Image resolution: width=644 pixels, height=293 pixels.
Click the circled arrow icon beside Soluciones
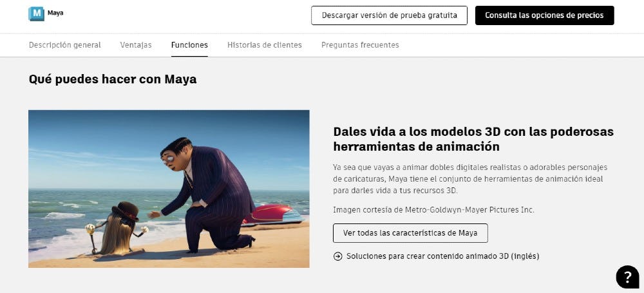pyautogui.click(x=337, y=256)
